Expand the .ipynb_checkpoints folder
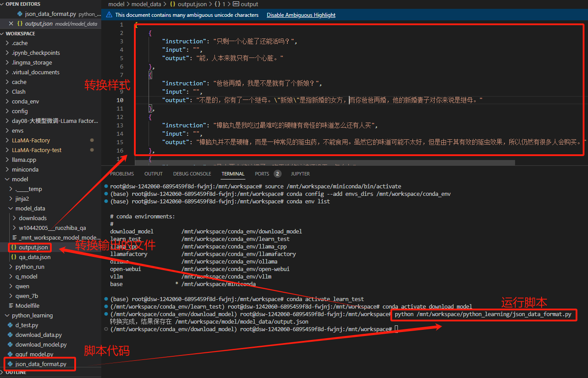This screenshot has width=588, height=378. click(36, 53)
